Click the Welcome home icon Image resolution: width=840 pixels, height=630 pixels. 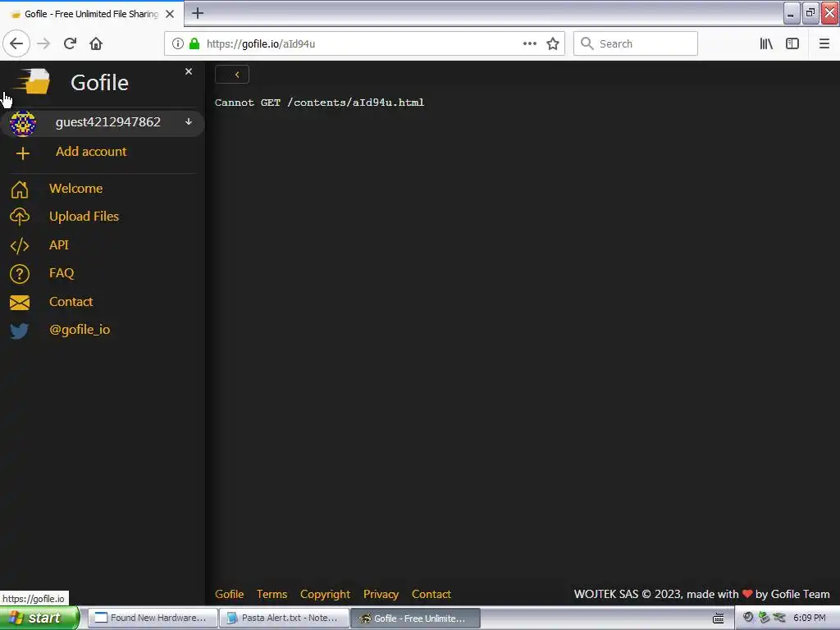pyautogui.click(x=20, y=189)
